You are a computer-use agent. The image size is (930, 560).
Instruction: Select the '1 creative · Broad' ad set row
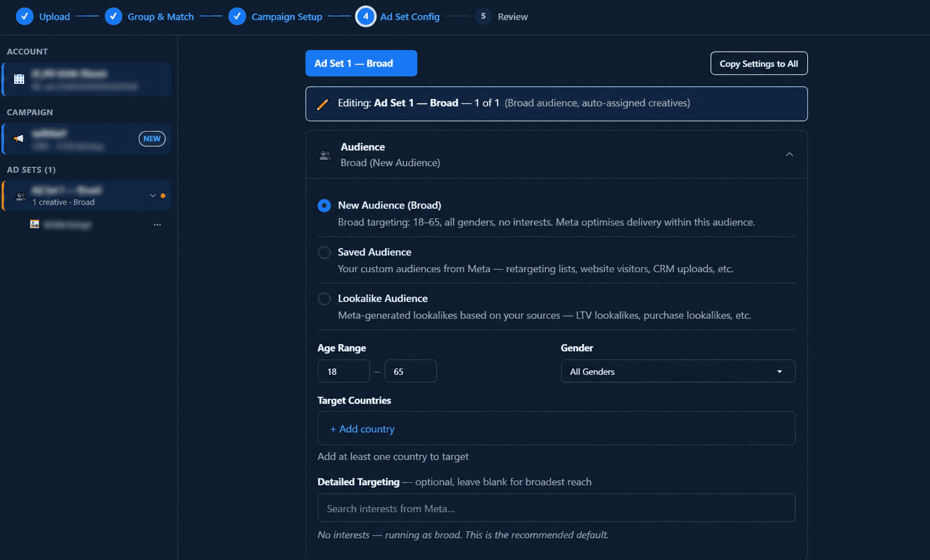(x=87, y=196)
